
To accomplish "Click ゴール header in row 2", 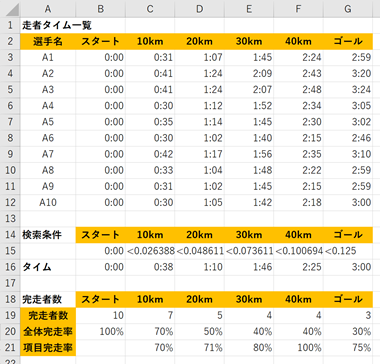I will point(348,41).
